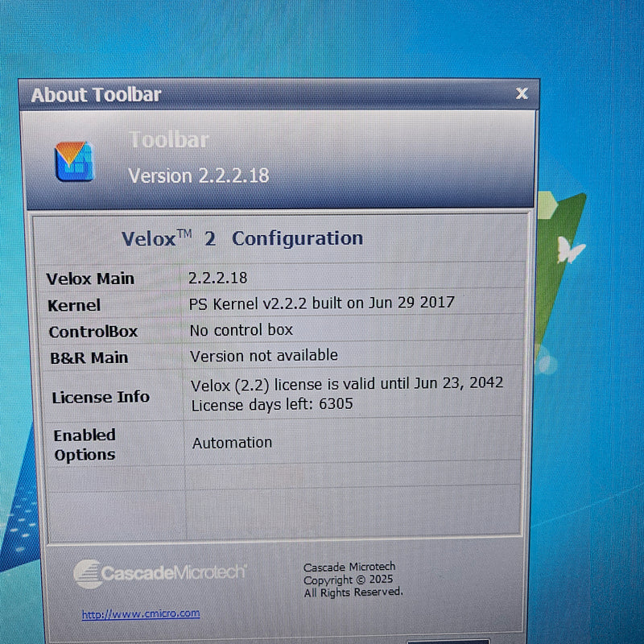Screen dimensions: 644x644
Task: Click the Cascade Microtech logo
Action: click(159, 573)
